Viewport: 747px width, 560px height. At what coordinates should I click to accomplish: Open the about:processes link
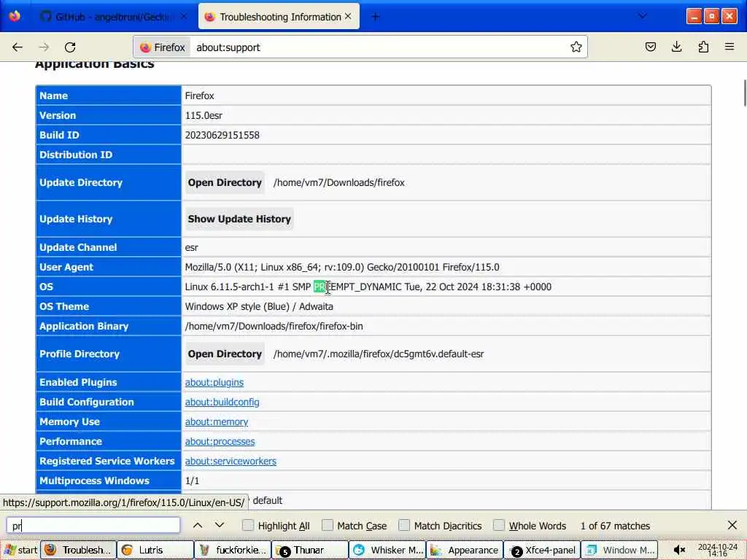(220, 441)
